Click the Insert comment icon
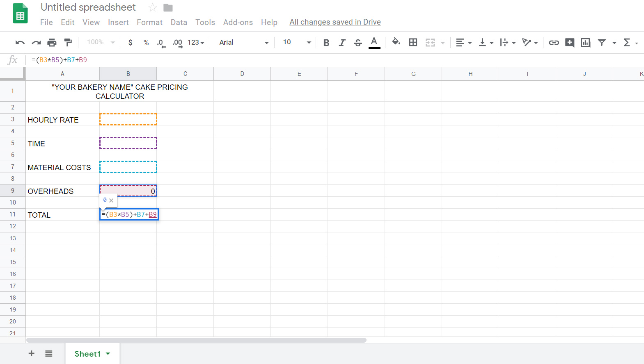 pos(570,43)
